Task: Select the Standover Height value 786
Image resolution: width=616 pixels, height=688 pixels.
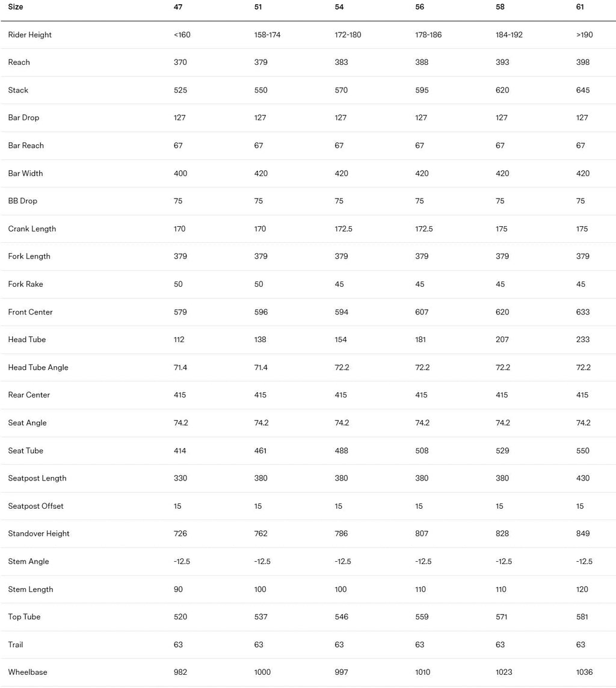Action: coord(342,533)
